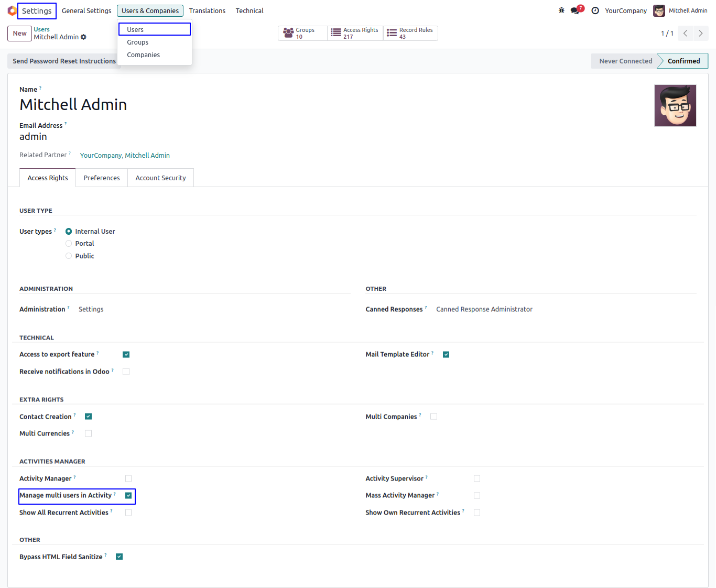Open the debug bug icon menu
Viewport: 716px width, 588px height.
(561, 10)
